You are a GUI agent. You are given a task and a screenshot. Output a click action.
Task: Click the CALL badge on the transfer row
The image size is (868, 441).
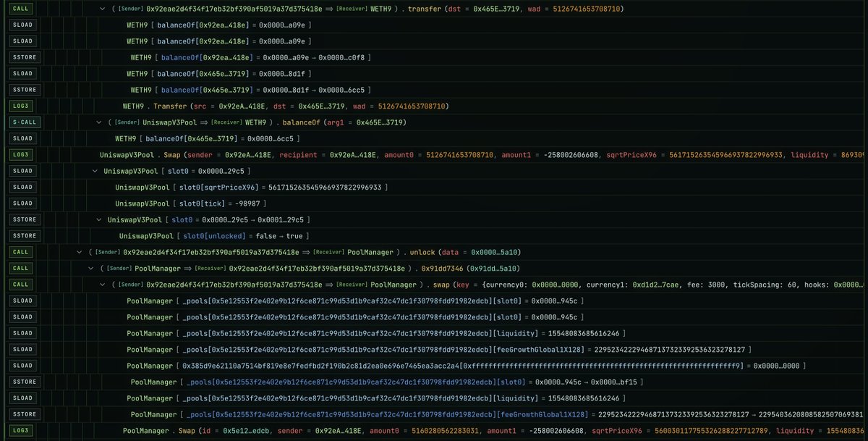click(x=22, y=9)
